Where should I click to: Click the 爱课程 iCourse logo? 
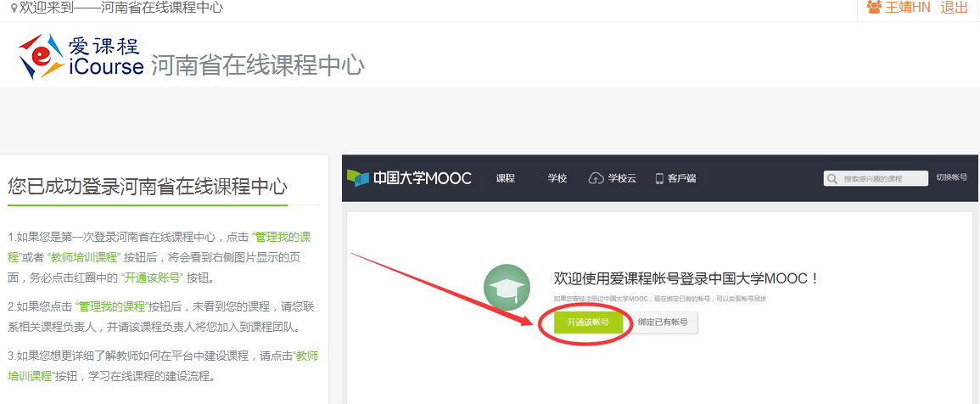pos(81,57)
